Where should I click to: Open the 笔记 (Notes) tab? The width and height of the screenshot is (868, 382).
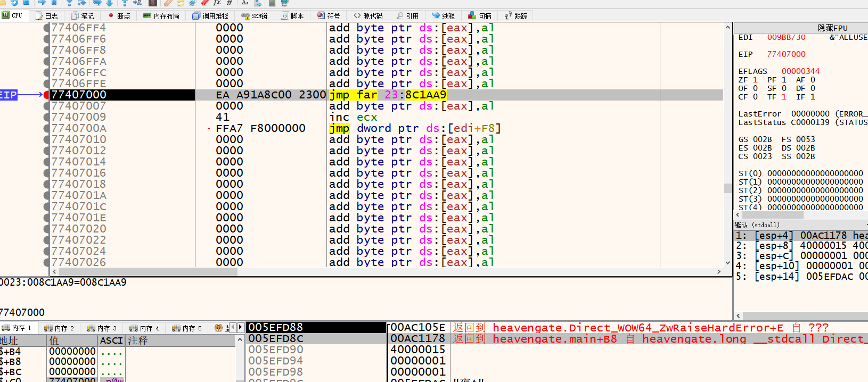coord(83,16)
